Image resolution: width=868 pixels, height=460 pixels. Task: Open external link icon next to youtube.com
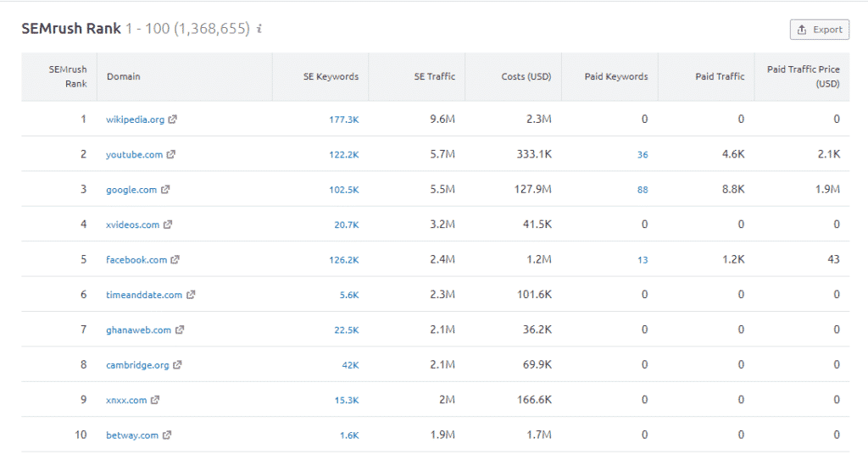171,154
